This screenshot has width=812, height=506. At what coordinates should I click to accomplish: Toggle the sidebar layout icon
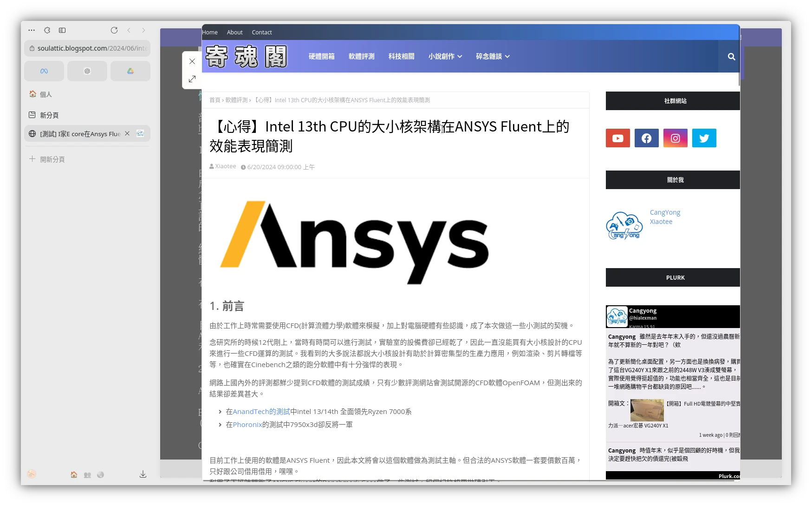[62, 30]
